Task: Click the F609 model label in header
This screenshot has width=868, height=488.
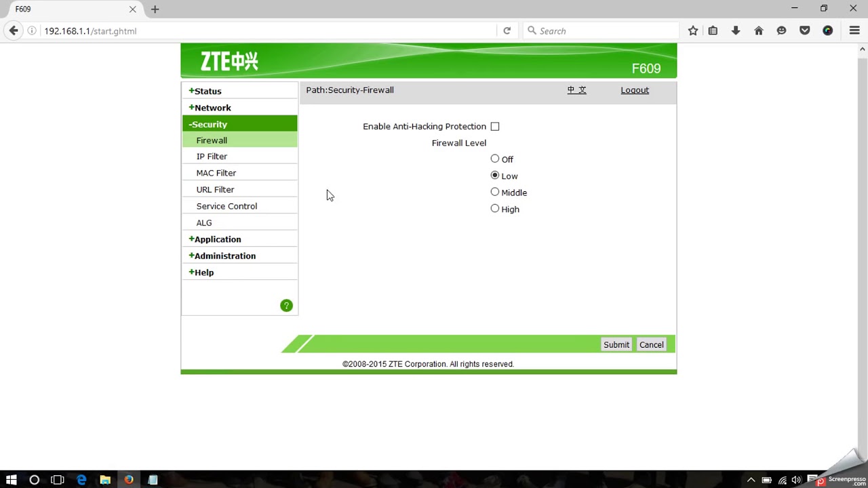Action: click(646, 68)
